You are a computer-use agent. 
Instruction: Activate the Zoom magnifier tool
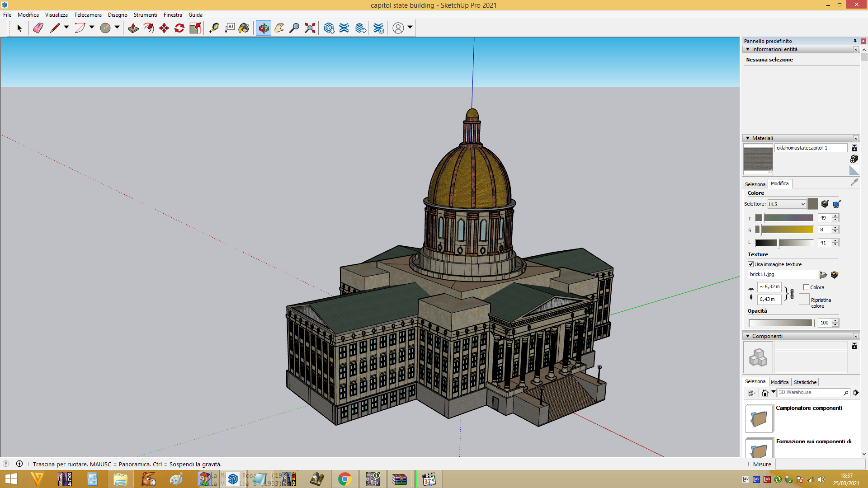[294, 28]
